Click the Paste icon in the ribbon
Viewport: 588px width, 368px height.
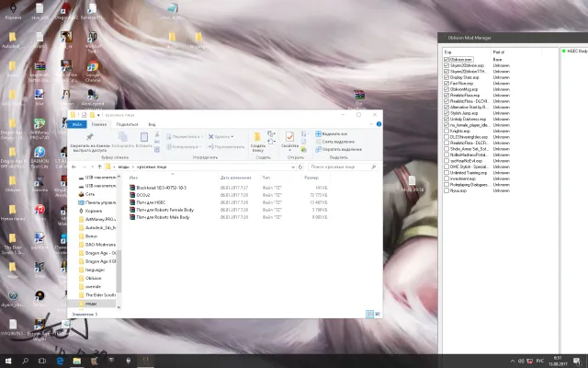[x=144, y=138]
